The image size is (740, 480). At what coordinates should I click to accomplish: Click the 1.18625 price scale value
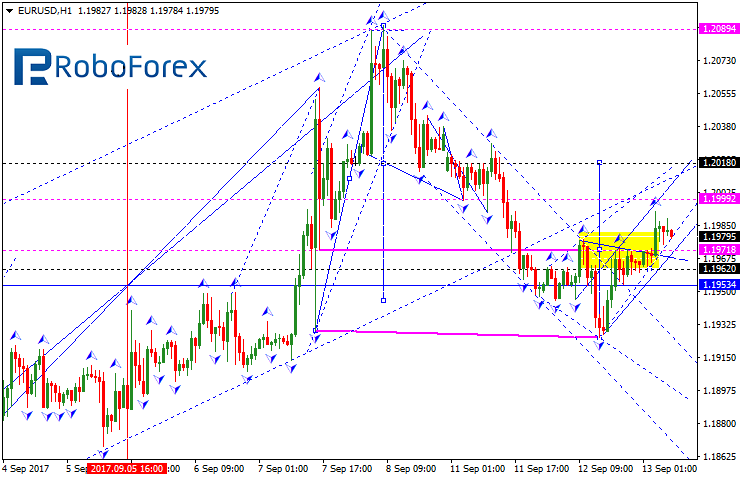pyautogui.click(x=719, y=457)
